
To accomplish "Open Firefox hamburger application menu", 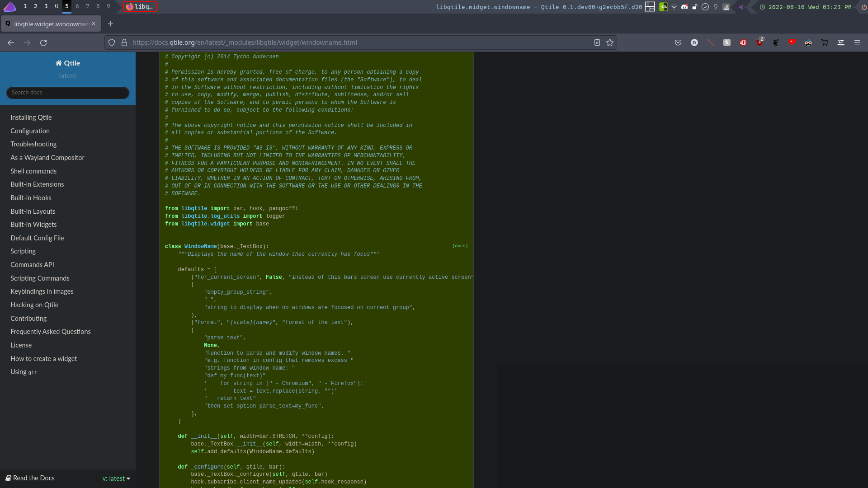I will [x=857, y=42].
